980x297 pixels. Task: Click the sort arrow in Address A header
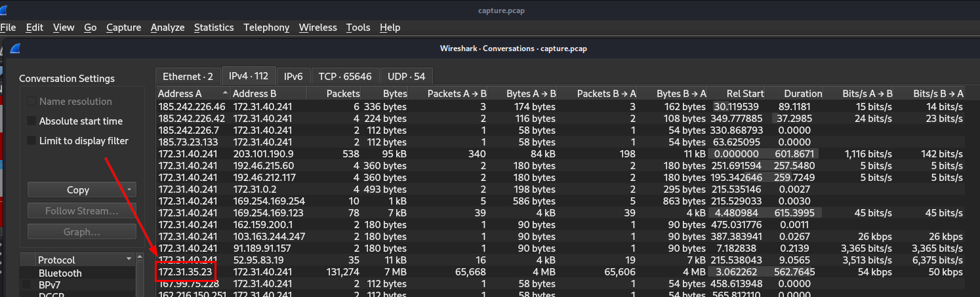(x=226, y=94)
